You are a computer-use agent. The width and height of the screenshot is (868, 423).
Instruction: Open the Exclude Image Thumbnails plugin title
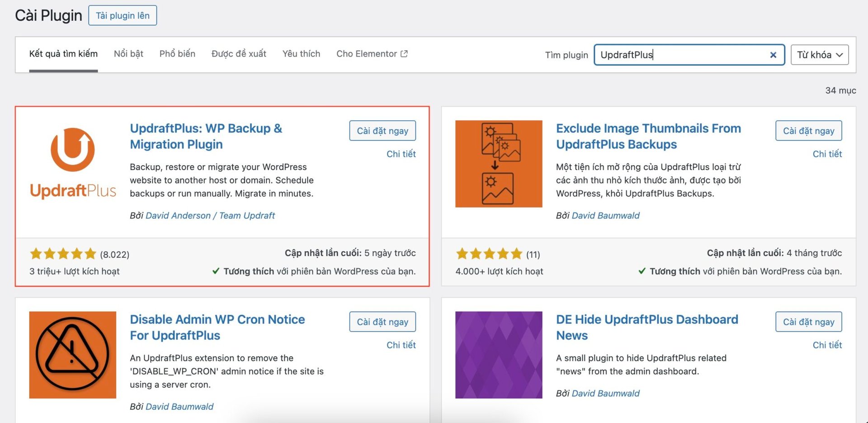tap(648, 136)
